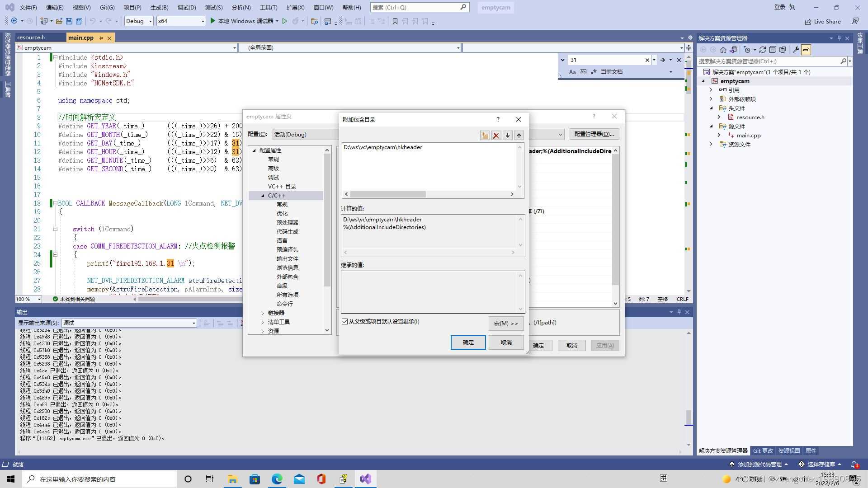Collapse the 头文件 folder in Solution Explorer
Viewport: 868px width, 488px height.
coord(711,108)
